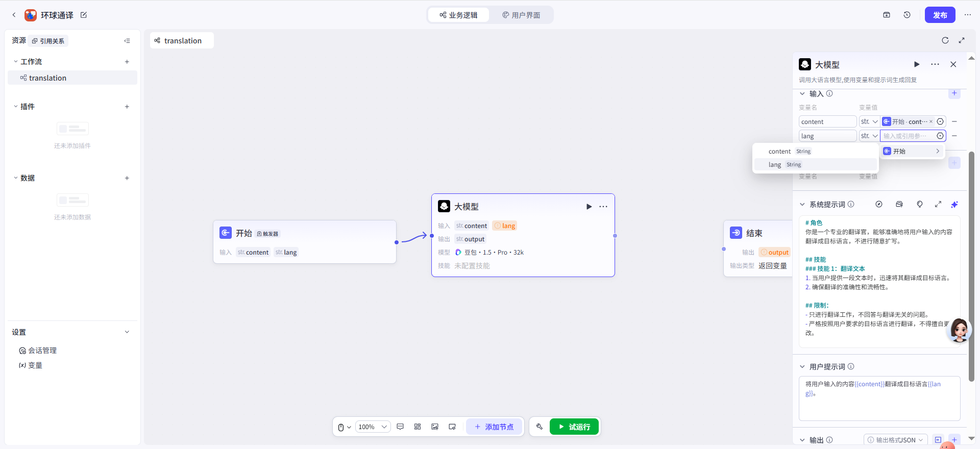
Task: Add an input variable with plus button
Action: pos(954,93)
